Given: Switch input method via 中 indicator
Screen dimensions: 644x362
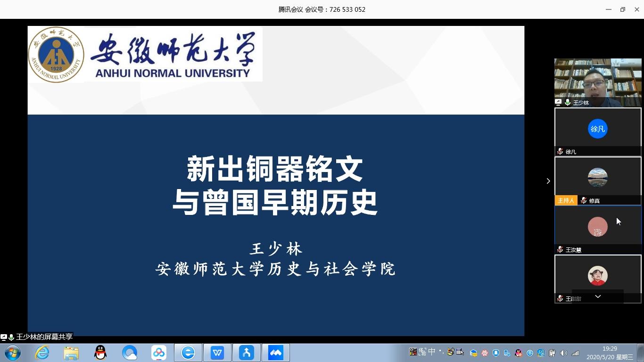Looking at the screenshot, I should (x=431, y=352).
